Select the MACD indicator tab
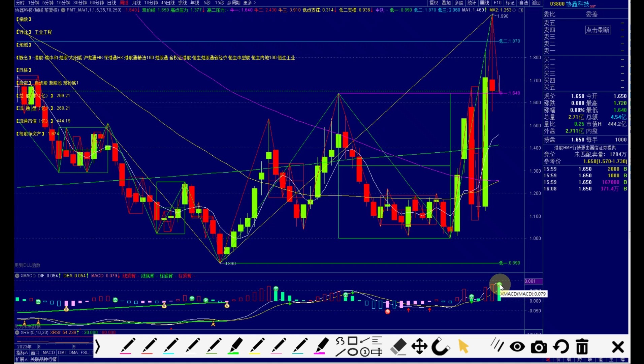Viewport: 644px width, 364px height. coord(49,353)
